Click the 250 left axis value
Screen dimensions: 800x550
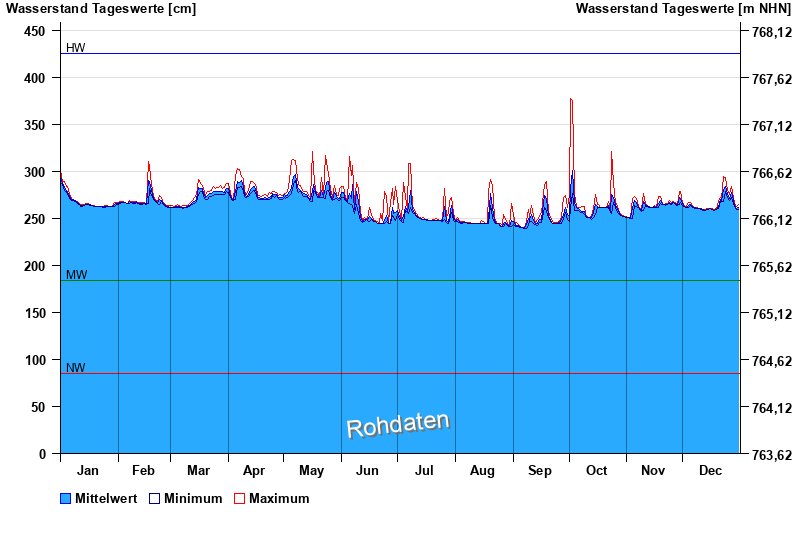(34, 219)
